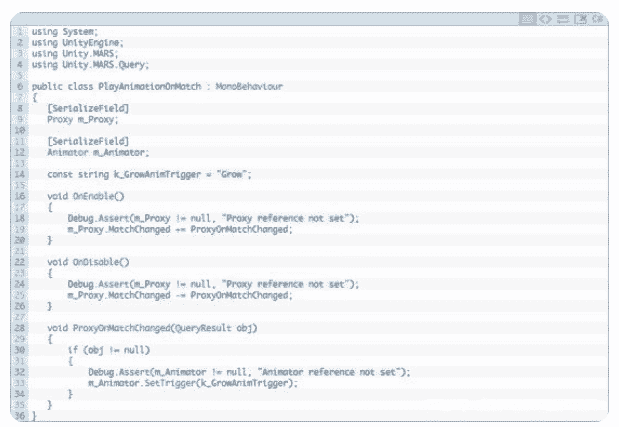Click the Debug.Assert line inside OnDisable
This screenshot has width=619, height=427.
coord(213,285)
